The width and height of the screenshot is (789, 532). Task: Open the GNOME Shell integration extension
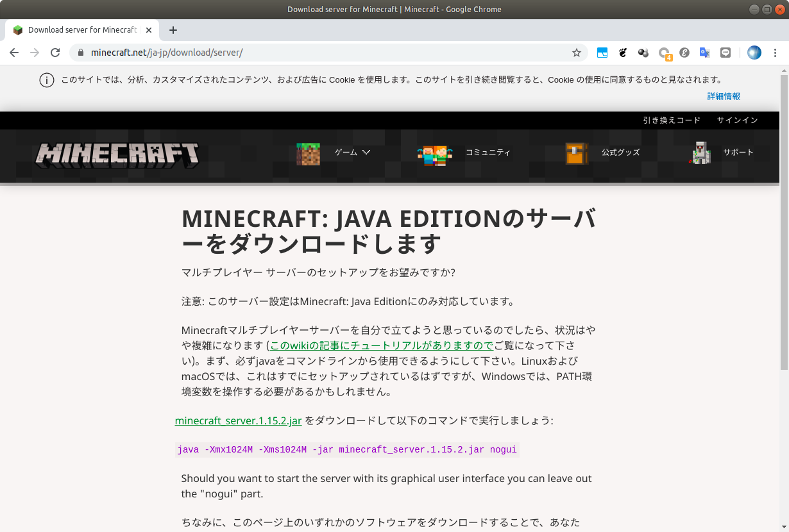point(623,53)
